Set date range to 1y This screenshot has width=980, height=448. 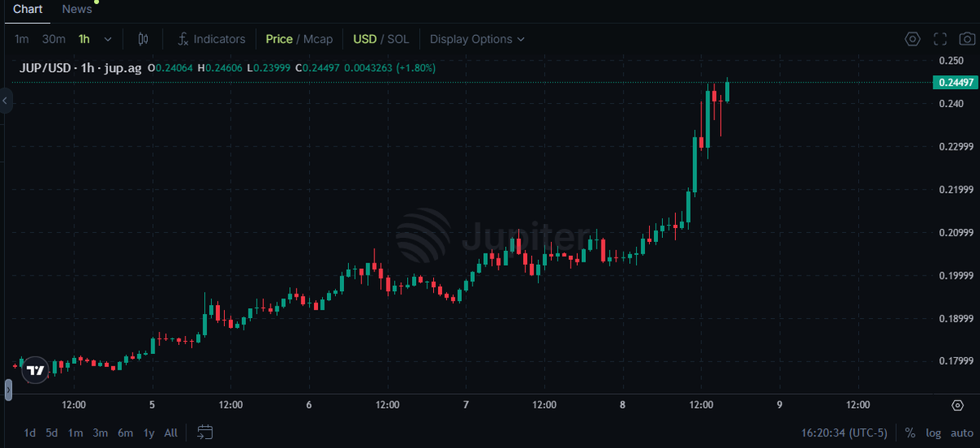coord(149,433)
